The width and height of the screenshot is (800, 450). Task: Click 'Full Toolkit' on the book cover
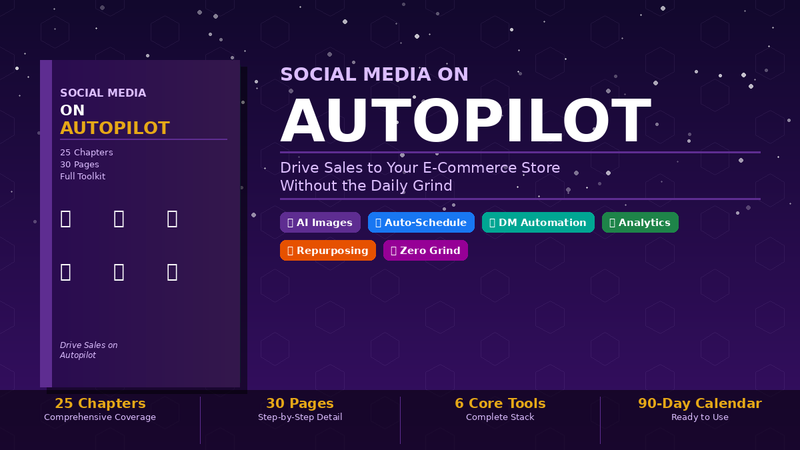[x=83, y=176]
